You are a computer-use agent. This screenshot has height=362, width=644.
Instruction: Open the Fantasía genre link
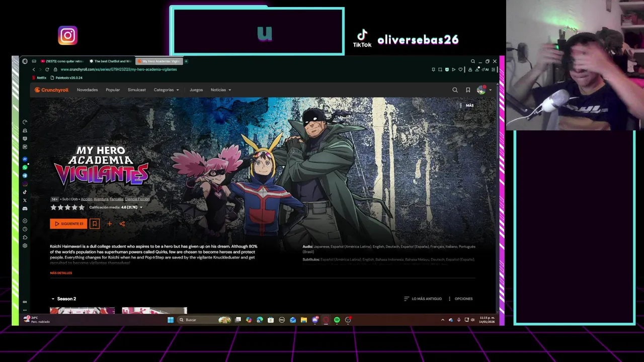pos(116,199)
